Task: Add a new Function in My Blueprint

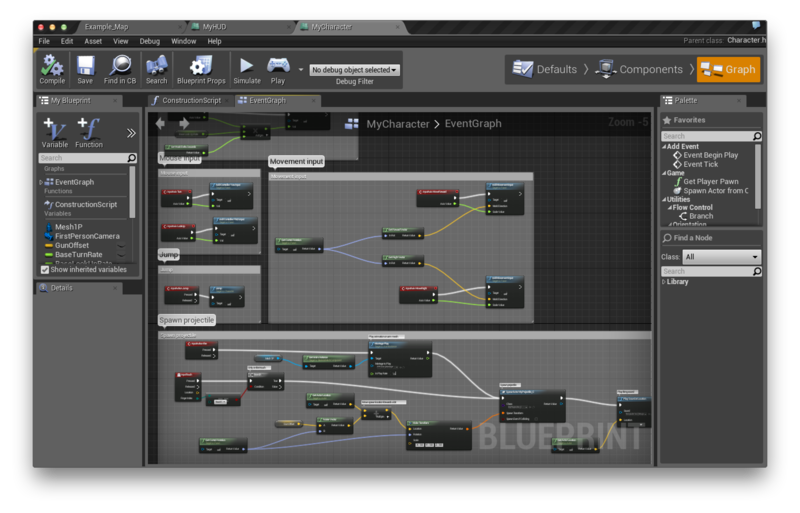Action: (x=89, y=133)
